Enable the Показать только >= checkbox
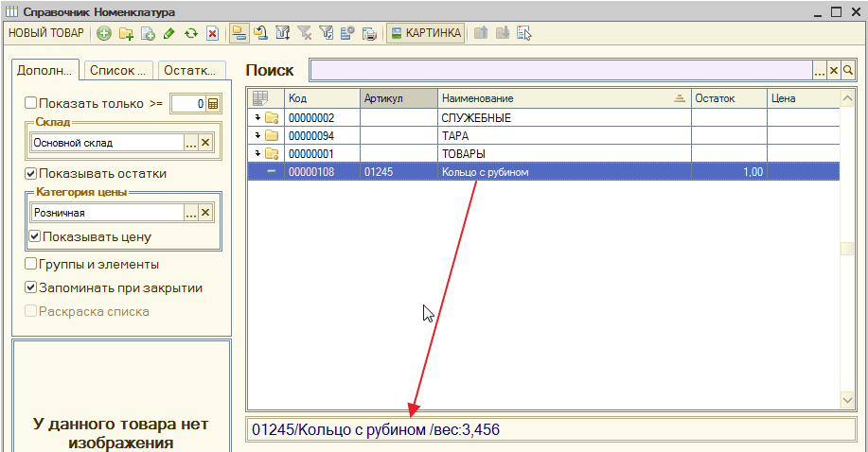This screenshot has height=452, width=868. click(31, 103)
